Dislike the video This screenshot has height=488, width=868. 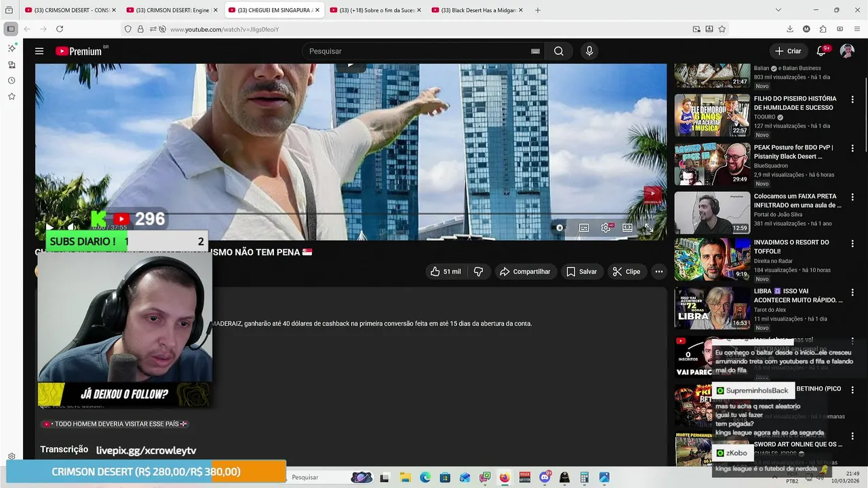479,271
